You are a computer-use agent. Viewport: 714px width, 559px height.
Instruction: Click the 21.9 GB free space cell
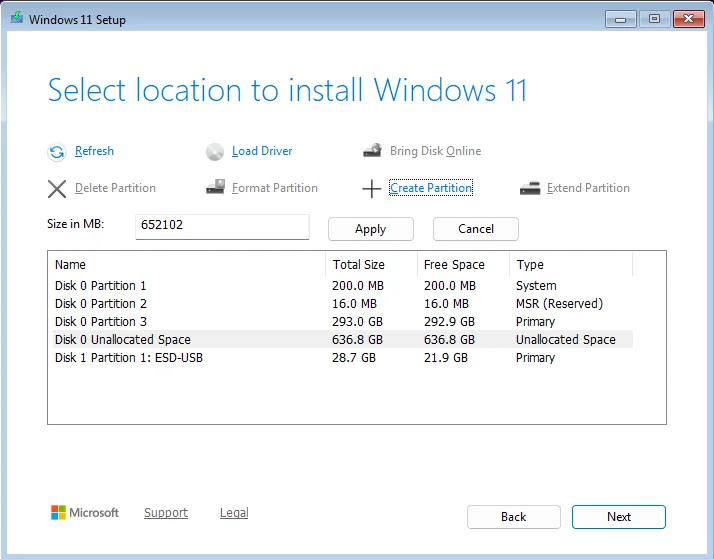click(x=446, y=357)
